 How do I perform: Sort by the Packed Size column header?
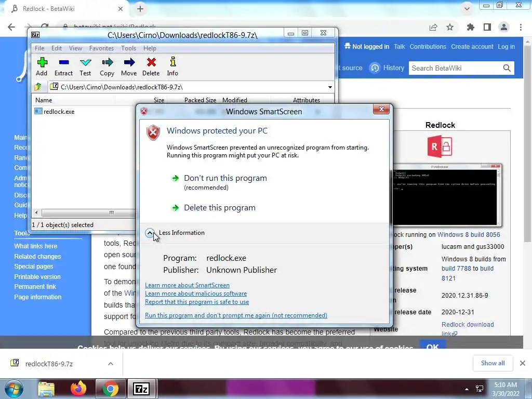pyautogui.click(x=200, y=100)
